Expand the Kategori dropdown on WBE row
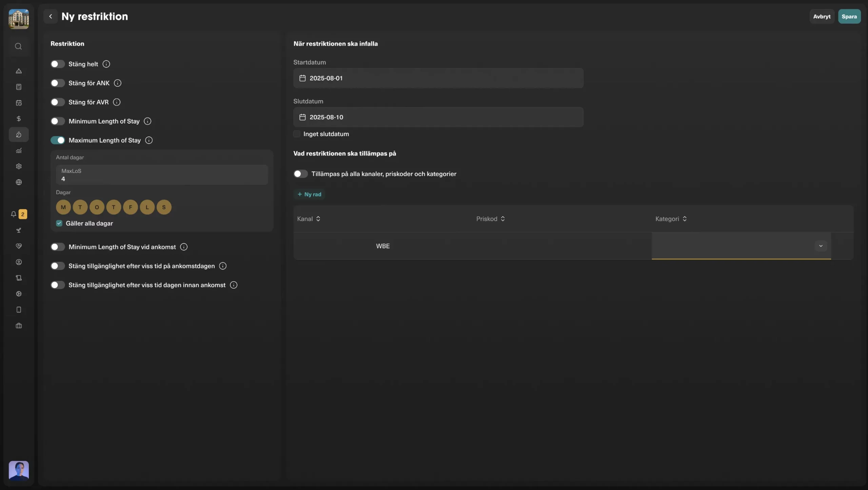Image resolution: width=868 pixels, height=490 pixels. point(821,246)
